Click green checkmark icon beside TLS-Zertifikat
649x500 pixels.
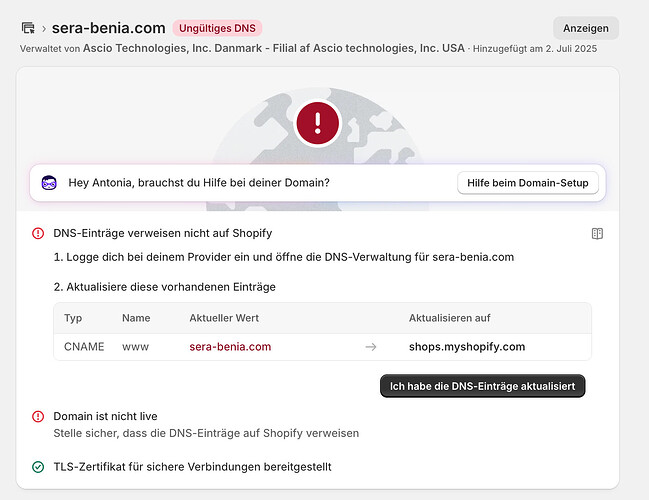coord(38,467)
